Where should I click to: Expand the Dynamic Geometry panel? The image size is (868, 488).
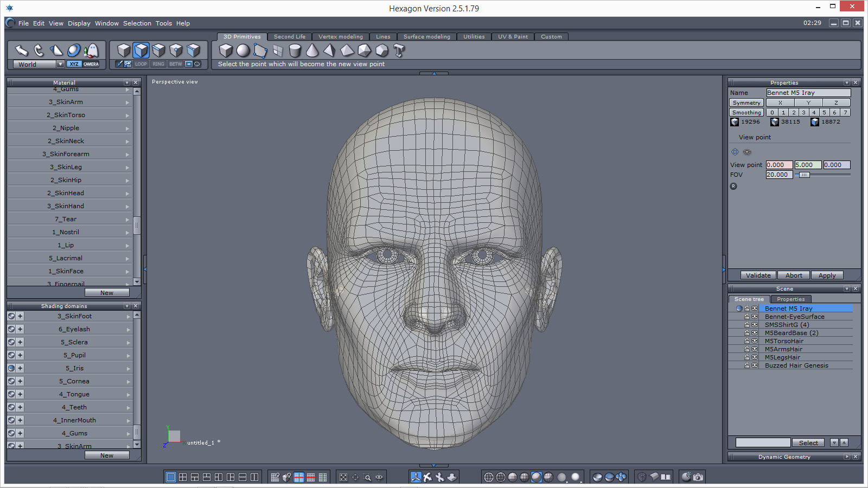click(847, 457)
